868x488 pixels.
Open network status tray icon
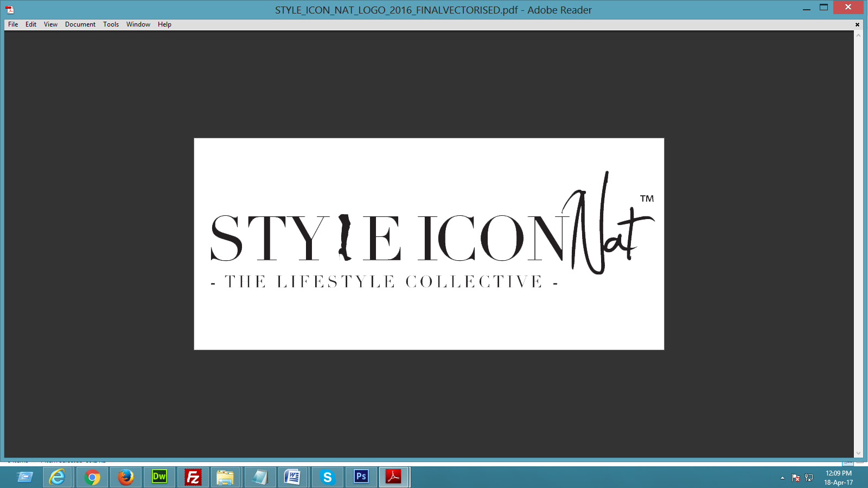click(x=809, y=478)
